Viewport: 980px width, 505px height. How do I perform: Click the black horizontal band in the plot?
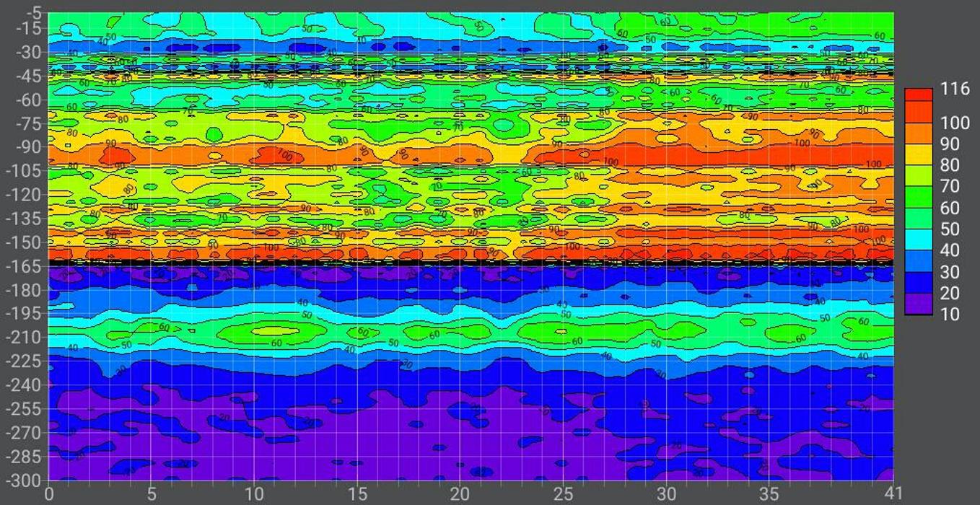click(x=469, y=263)
